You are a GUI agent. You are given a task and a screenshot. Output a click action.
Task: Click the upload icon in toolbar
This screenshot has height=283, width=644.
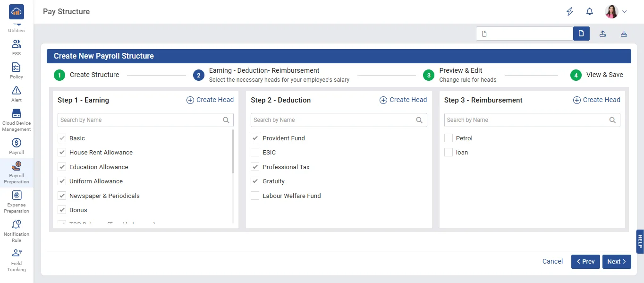[x=602, y=34]
